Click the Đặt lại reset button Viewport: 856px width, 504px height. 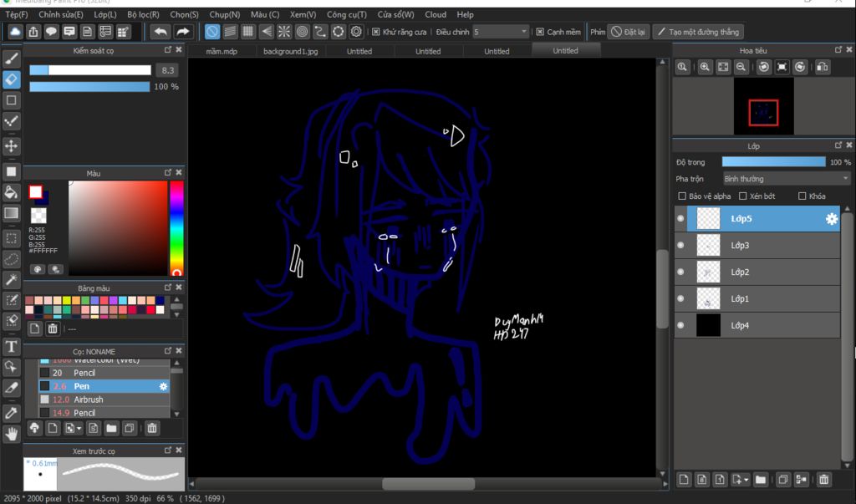pyautogui.click(x=628, y=32)
